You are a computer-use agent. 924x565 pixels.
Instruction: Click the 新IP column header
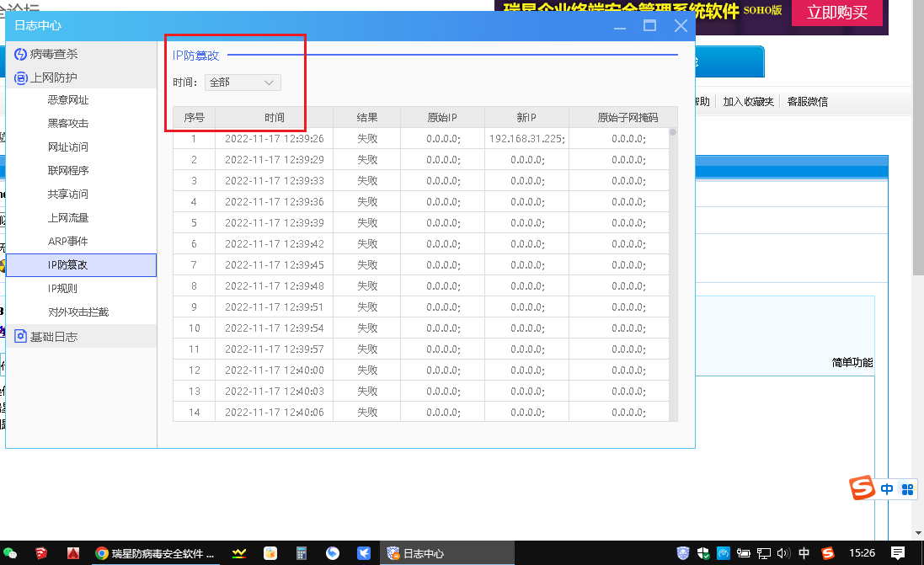click(x=526, y=117)
